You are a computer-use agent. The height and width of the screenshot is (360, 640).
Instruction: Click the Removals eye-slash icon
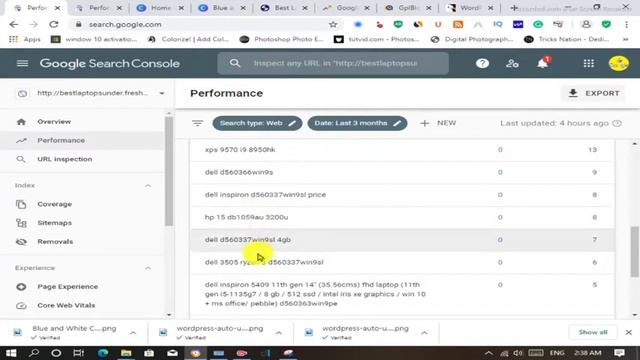21,242
